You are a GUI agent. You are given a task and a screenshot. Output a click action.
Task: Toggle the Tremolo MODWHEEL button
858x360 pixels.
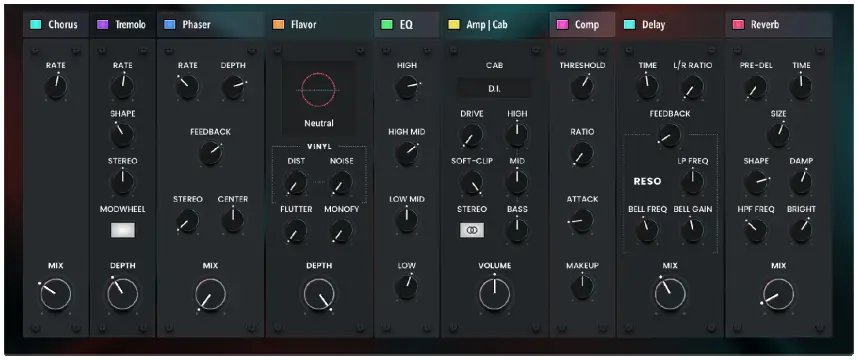tap(123, 230)
